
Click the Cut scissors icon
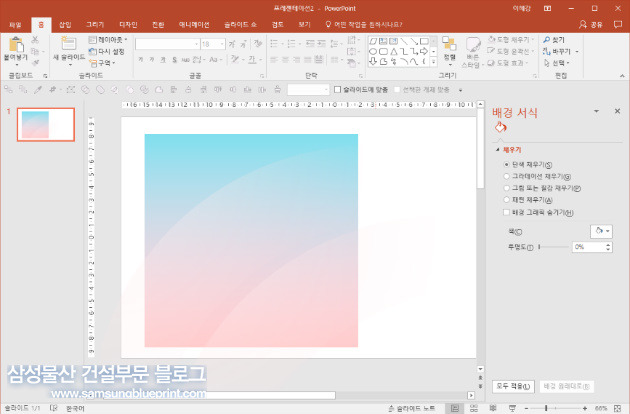35,39
